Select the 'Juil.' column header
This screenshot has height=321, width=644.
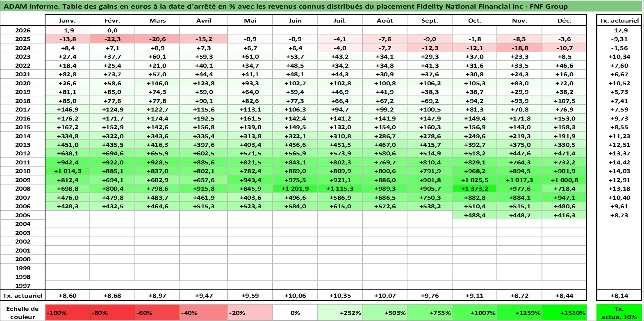tap(340, 20)
